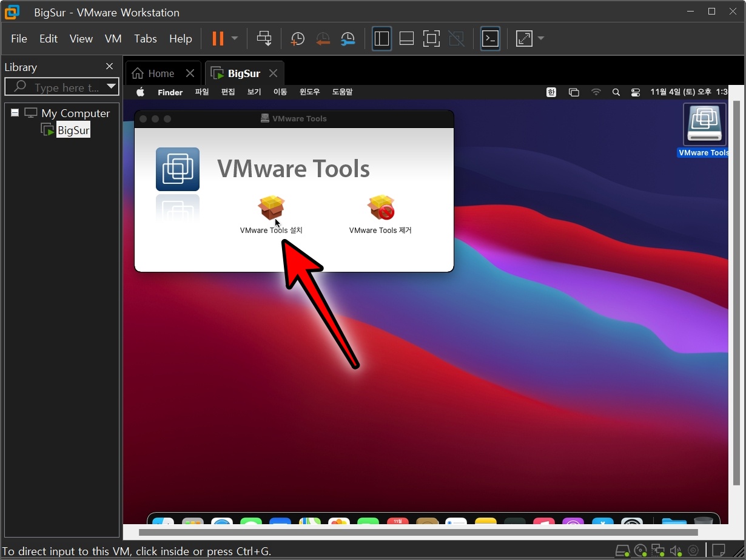Open the 편집 menu in Finder
Screen dimensions: 746x560
(x=228, y=92)
